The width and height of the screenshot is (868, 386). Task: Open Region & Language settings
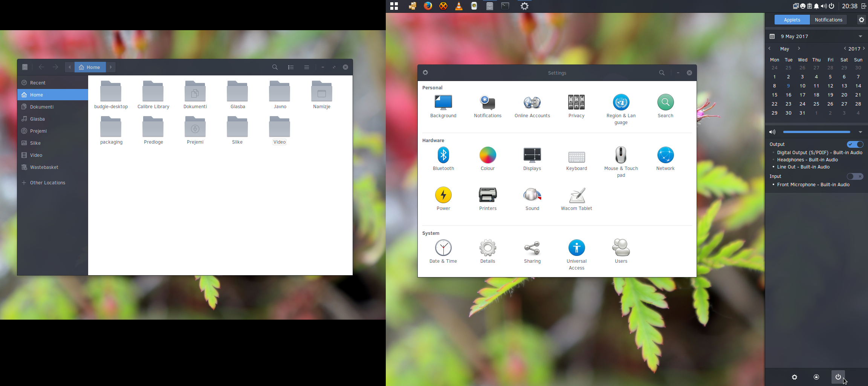(x=621, y=109)
